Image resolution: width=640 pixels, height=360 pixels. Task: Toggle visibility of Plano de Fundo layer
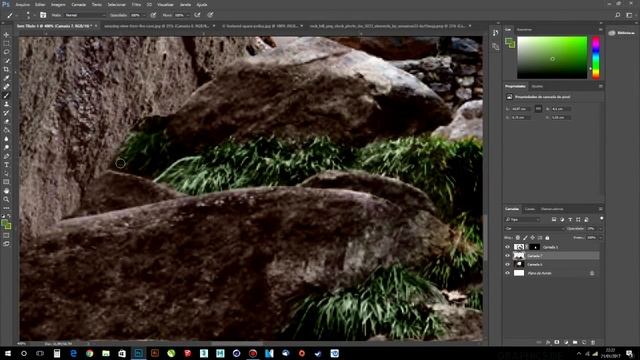[507, 273]
